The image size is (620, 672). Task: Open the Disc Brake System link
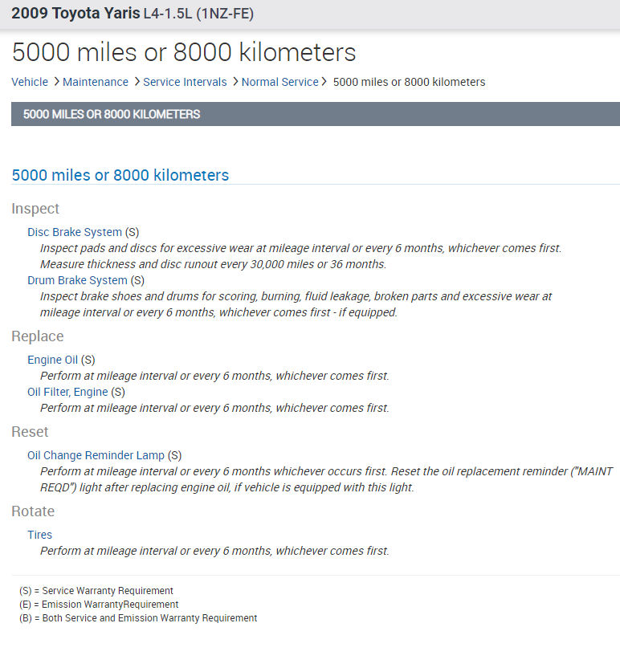coord(75,232)
